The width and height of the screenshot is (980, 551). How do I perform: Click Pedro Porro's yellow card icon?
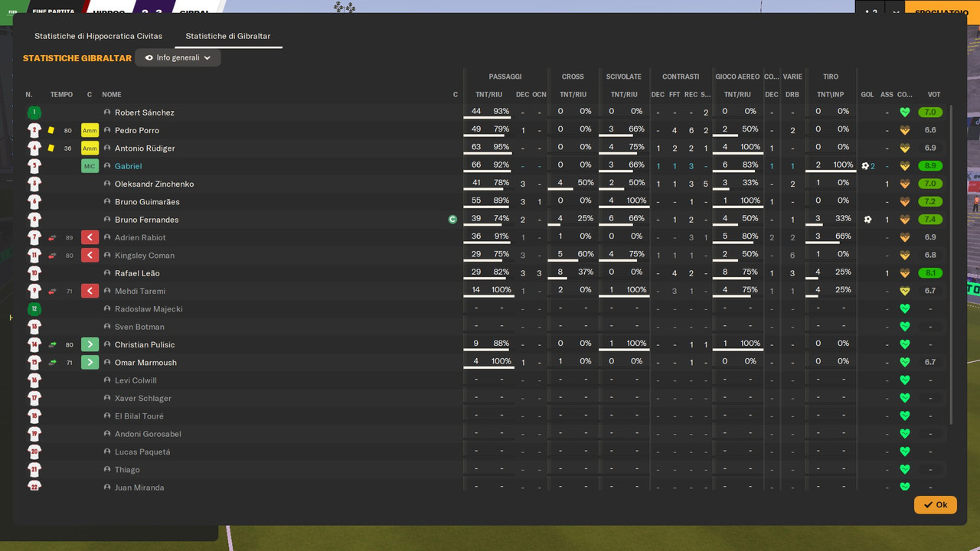(51, 130)
